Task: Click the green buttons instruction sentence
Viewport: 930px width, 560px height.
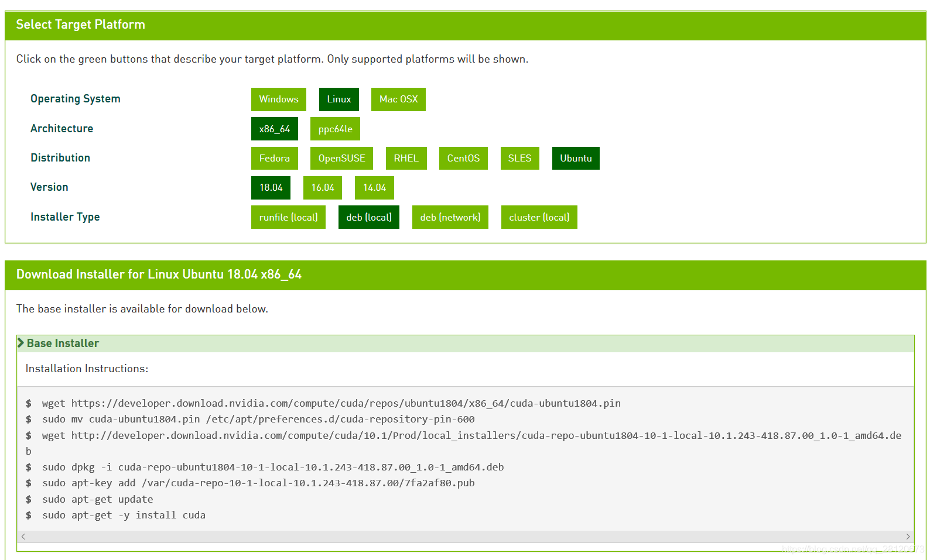Action: (272, 59)
